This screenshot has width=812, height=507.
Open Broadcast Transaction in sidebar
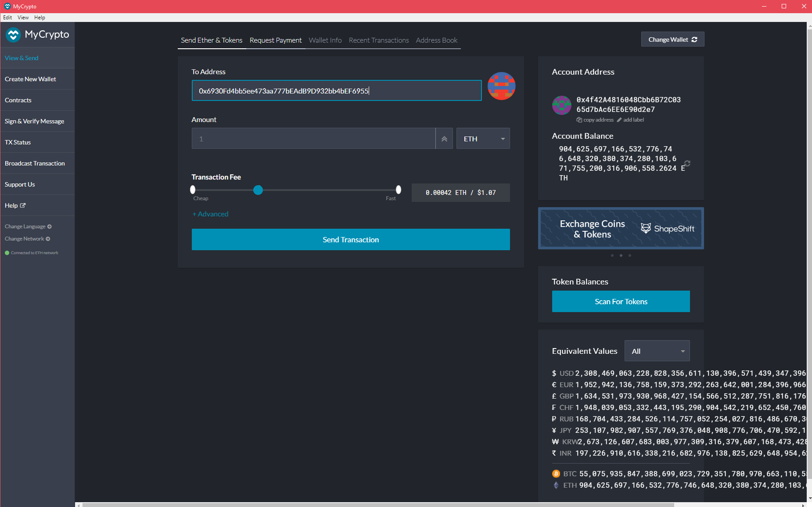pos(37,163)
